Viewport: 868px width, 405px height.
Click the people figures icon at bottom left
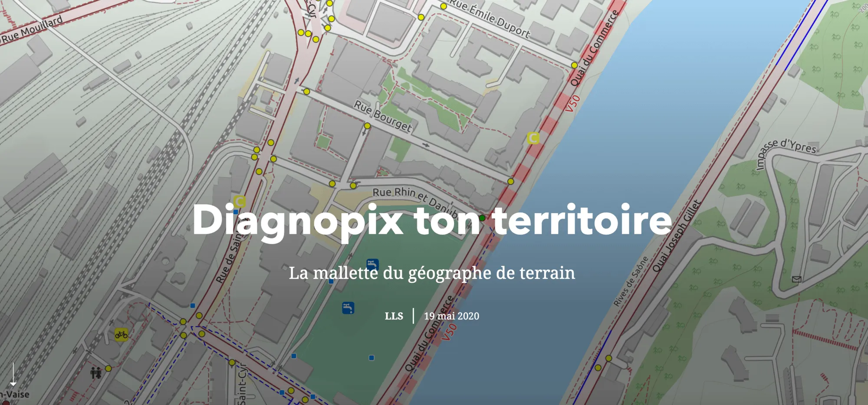click(96, 372)
